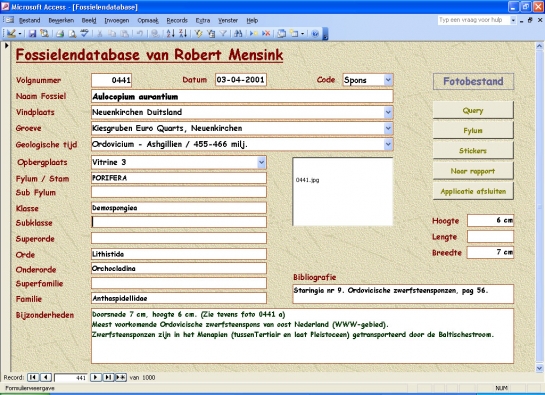Click the record selector arrow bar

click(6, 207)
